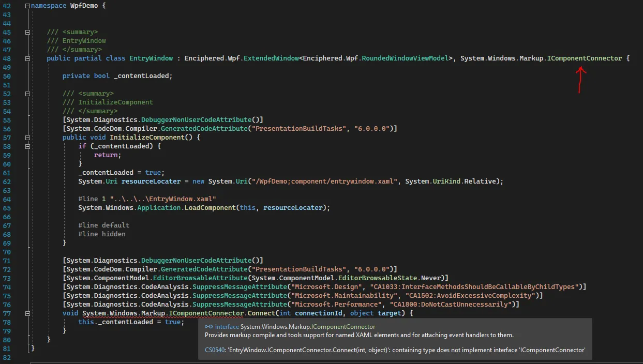
Task: Click the "..\..\..\EntryWindow.xaml" line directive path
Action: coord(163,199)
